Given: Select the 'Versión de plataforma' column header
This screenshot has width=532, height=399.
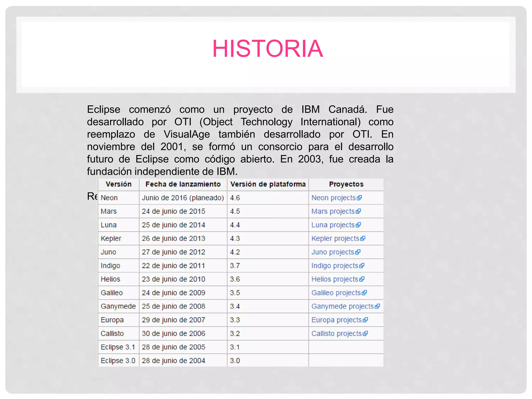Looking at the screenshot, I should point(268,184).
